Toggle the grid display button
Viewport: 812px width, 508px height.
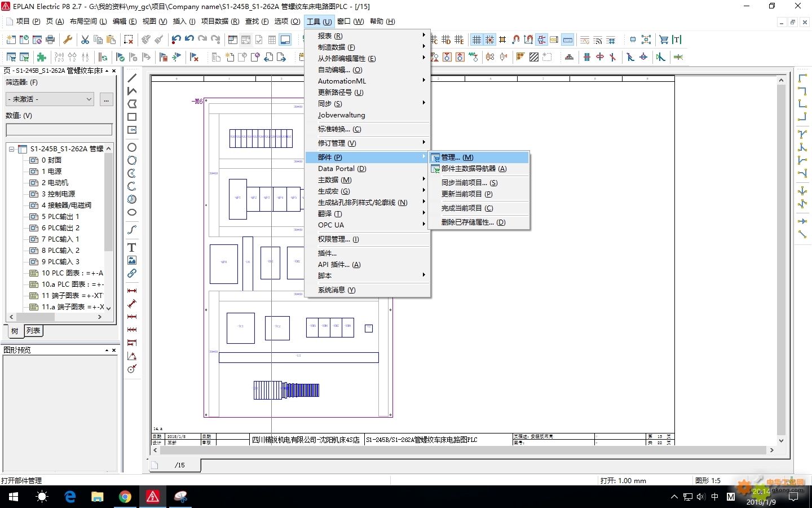pos(476,40)
